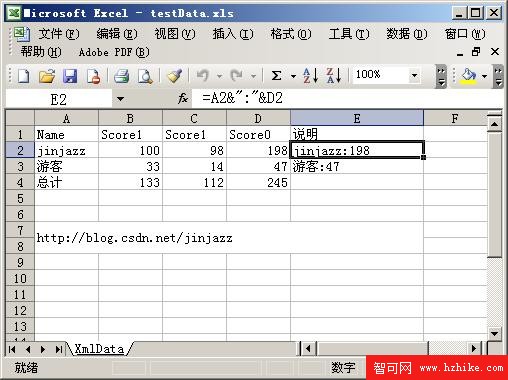The height and width of the screenshot is (380, 508).
Task: Click the Excel workbook icon in menu bar
Action: [22, 34]
